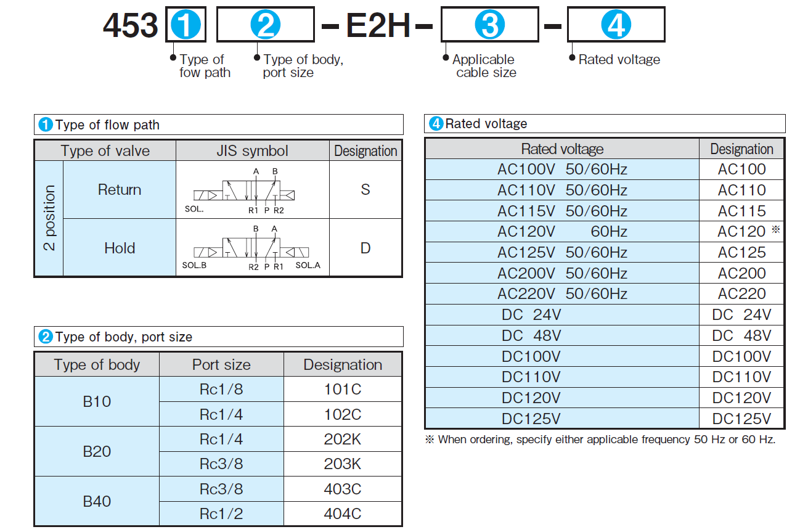Select the 'Return' valve type cell
808x532 pixels.
(x=120, y=190)
